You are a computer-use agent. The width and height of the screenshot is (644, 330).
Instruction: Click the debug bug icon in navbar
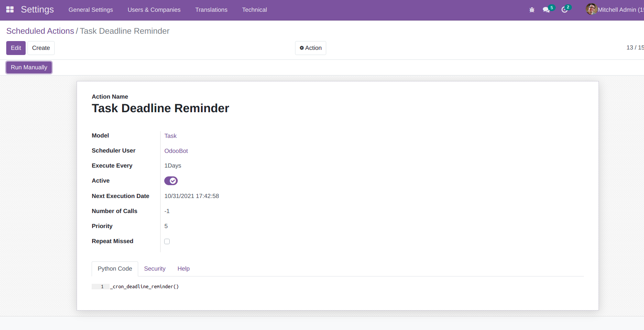[532, 10]
